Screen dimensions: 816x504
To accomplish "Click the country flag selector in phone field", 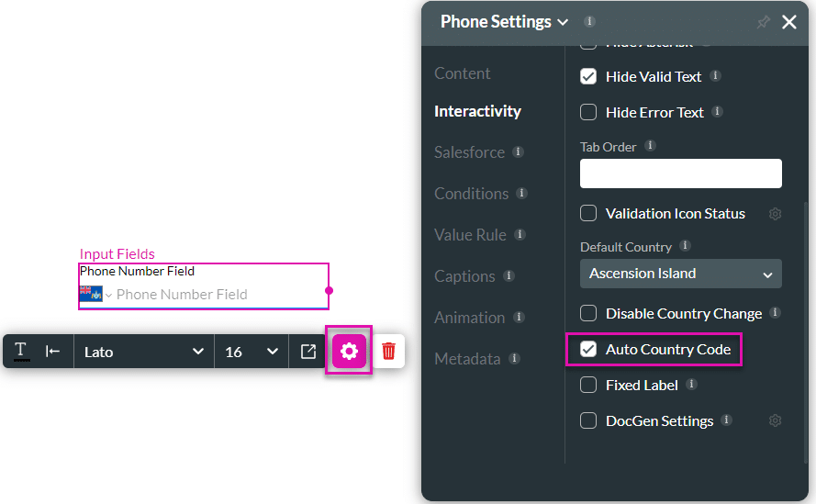I will pos(95,295).
